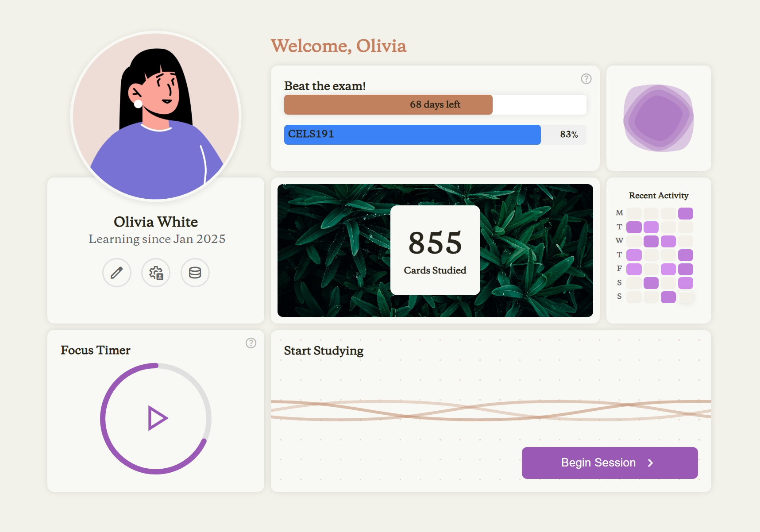760x532 pixels.
Task: Open Olivia's circular profile avatar
Action: (156, 116)
